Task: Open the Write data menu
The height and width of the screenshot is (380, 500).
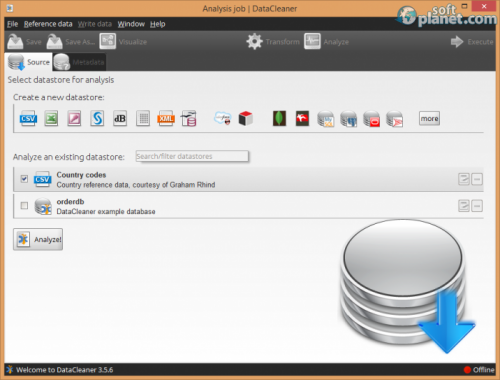Action: point(95,24)
